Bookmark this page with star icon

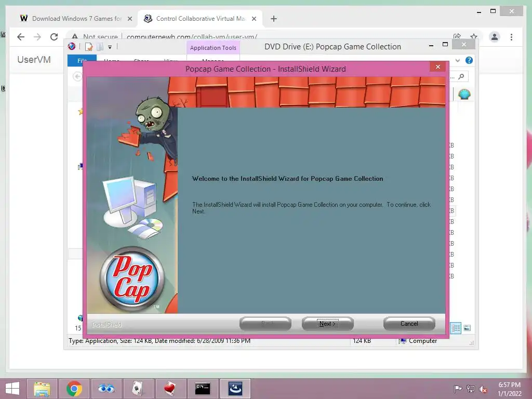[474, 36]
